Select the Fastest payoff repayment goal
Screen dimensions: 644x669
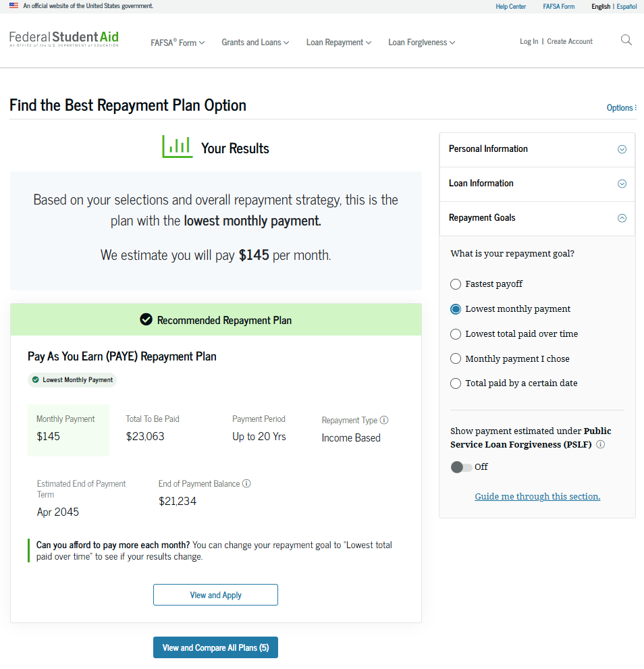(x=456, y=284)
